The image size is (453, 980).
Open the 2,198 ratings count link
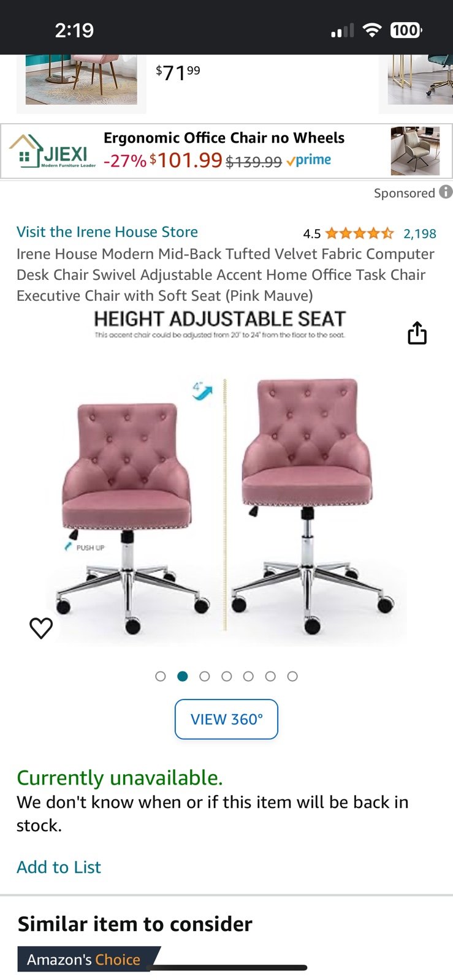pos(420,233)
